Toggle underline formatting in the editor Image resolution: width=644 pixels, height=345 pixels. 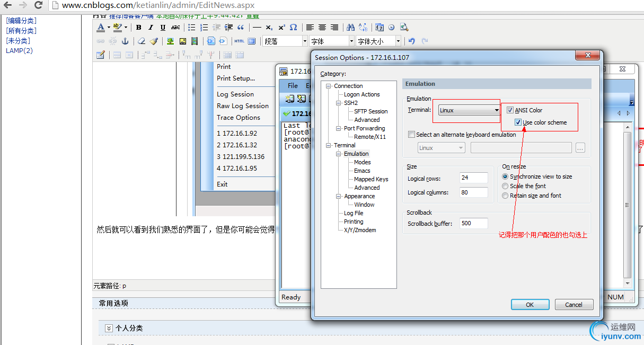[x=163, y=28]
